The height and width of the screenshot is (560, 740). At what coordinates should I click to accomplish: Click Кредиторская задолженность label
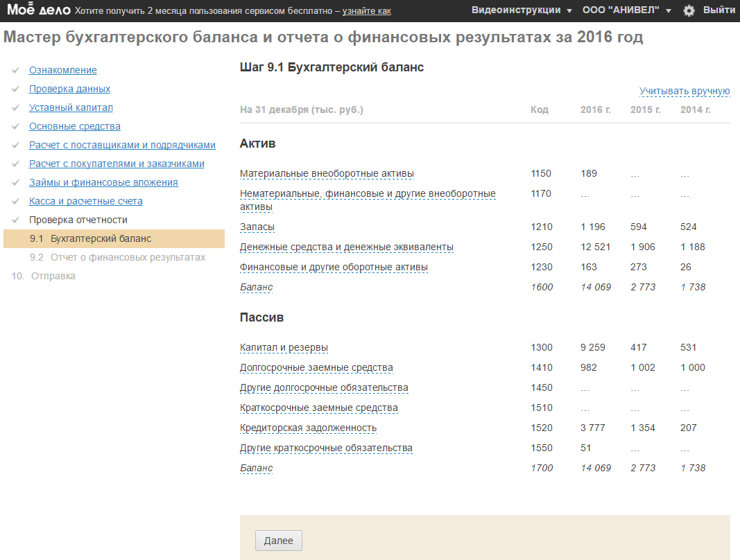coord(308,428)
